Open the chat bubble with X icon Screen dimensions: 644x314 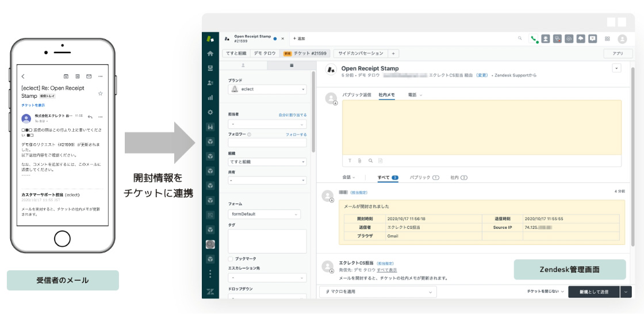(592, 38)
